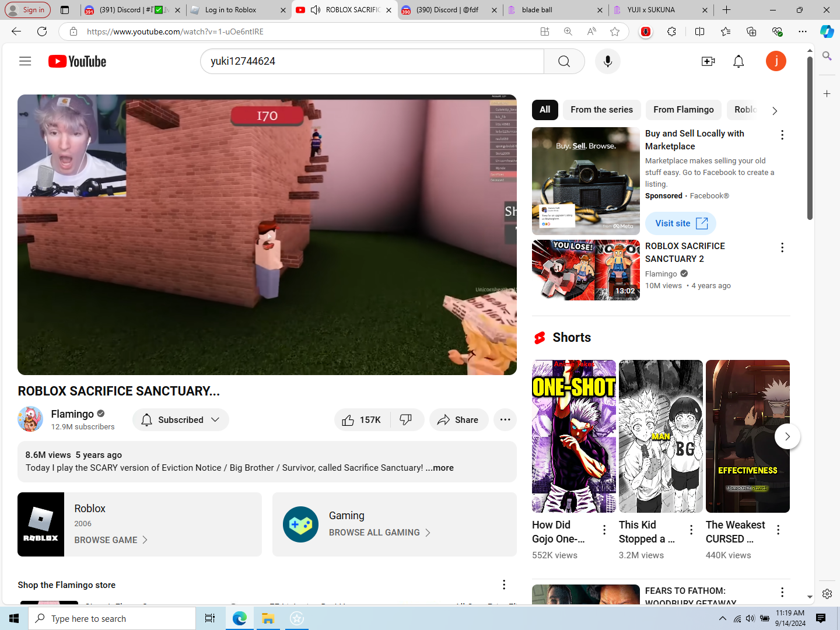Open options for Sacrifice Sanctuary 2 video
840x630 pixels.
click(782, 248)
